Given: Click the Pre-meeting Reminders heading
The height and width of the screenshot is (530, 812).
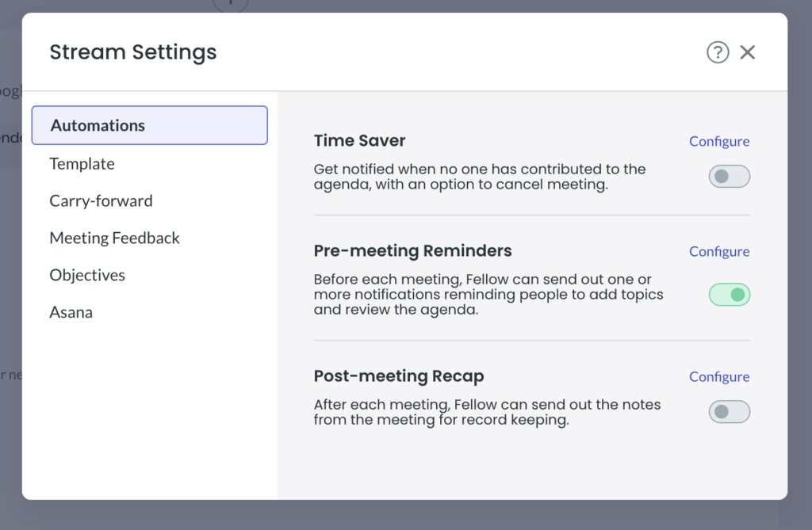Looking at the screenshot, I should tap(412, 251).
